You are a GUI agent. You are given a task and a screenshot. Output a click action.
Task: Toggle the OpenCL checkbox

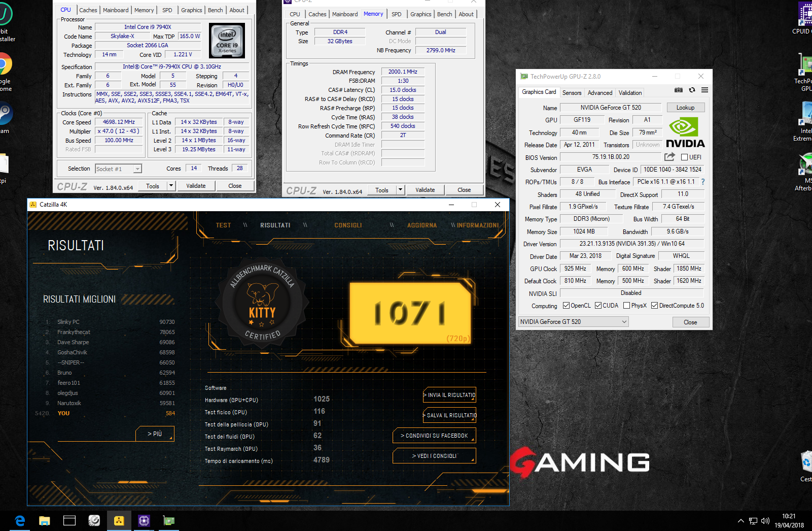click(567, 306)
